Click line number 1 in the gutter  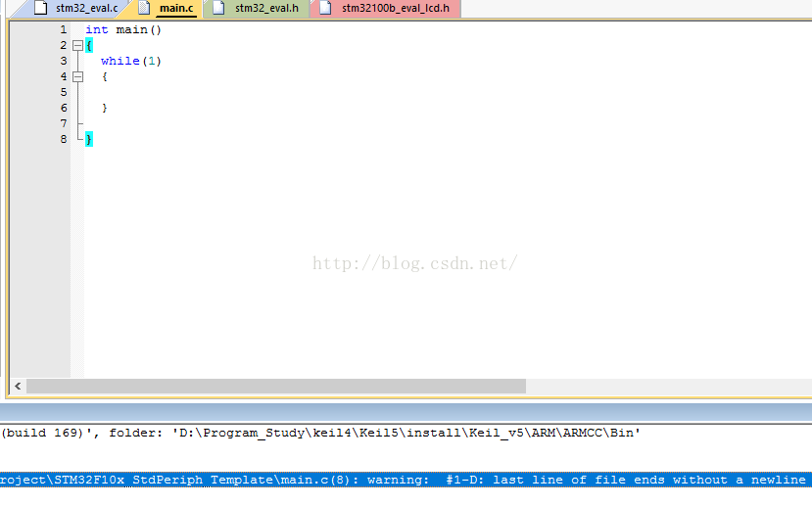64,30
